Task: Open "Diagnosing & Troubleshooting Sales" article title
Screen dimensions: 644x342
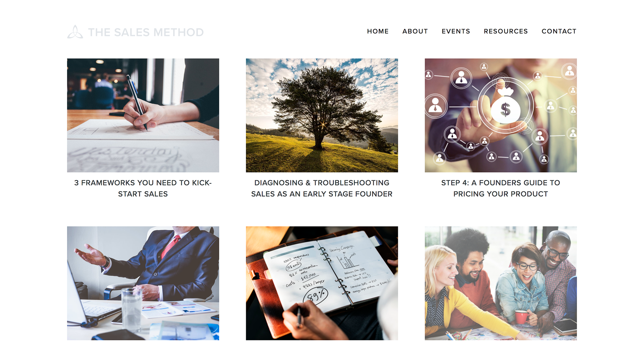Action: (x=322, y=188)
